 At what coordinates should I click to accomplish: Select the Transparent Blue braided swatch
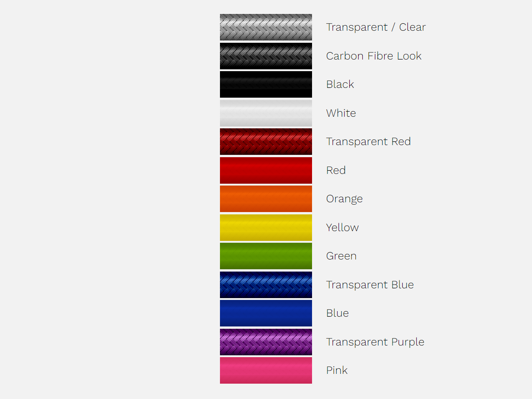(266, 285)
